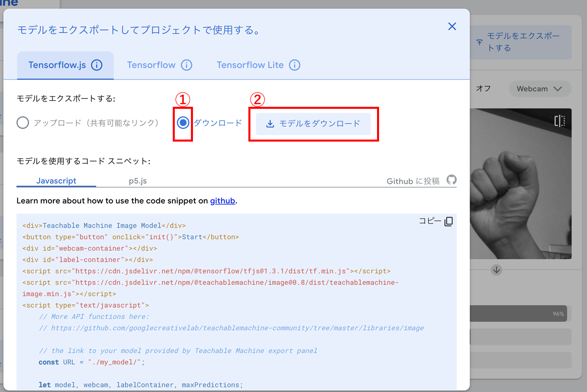Click the tfjs script src code line
Viewport: 587px width, 392px height.
pos(207,271)
